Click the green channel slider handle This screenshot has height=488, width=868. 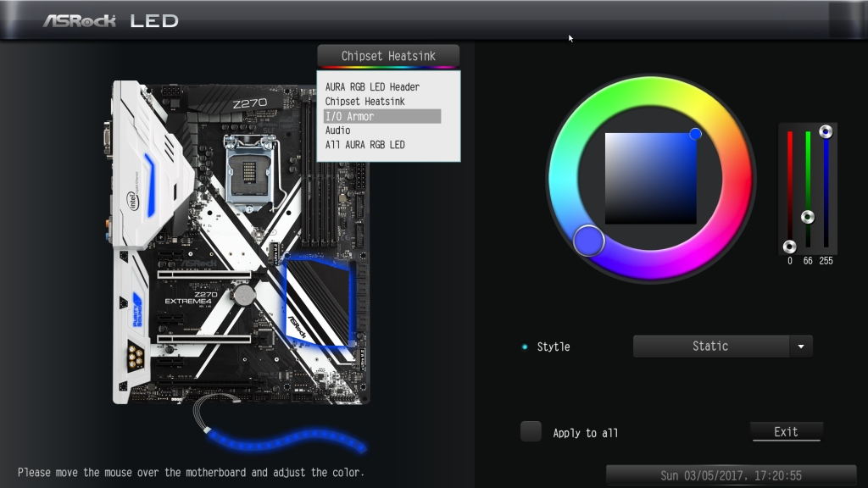[808, 217]
